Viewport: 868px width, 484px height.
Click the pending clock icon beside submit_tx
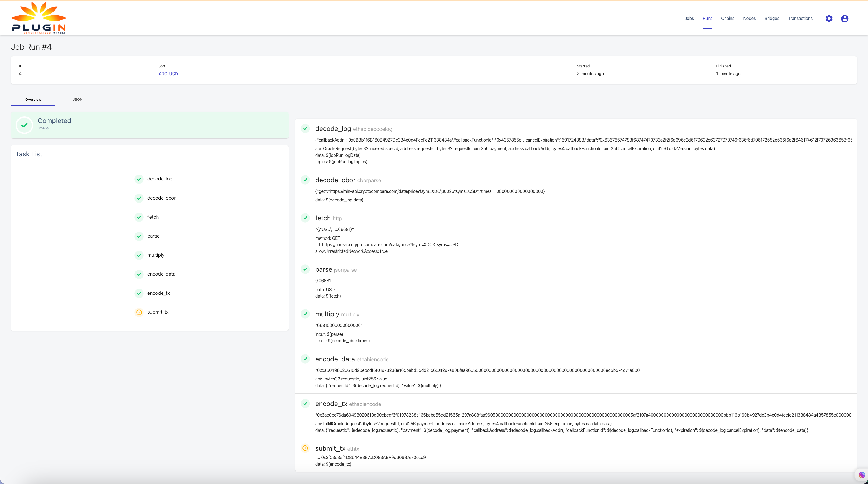[x=139, y=312]
